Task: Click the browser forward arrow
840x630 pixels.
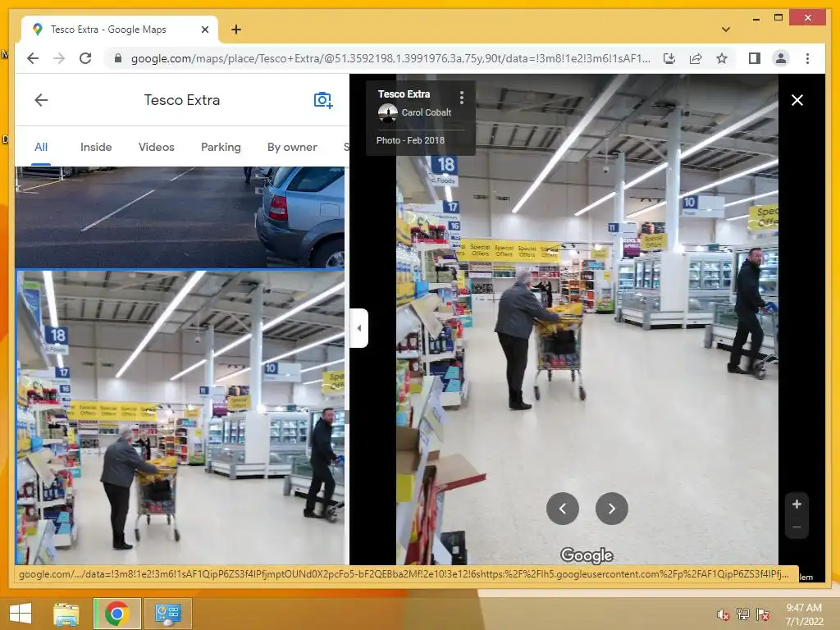Action: tap(59, 58)
